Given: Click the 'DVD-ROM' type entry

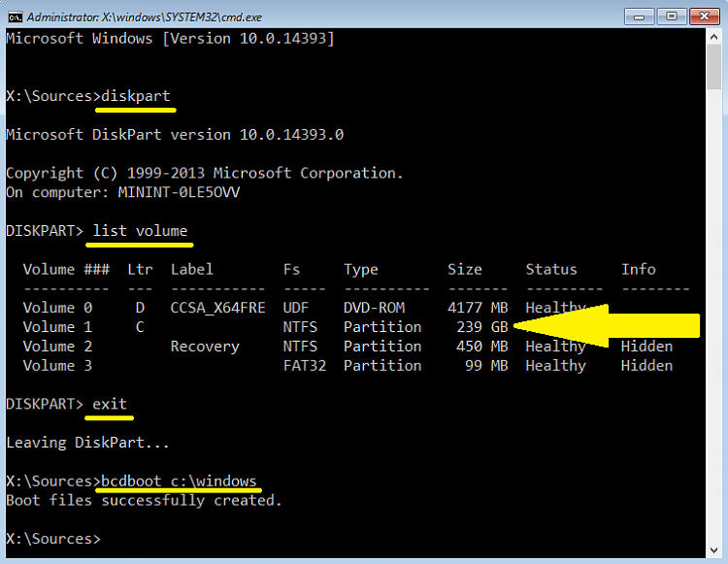Looking at the screenshot, I should tap(374, 308).
